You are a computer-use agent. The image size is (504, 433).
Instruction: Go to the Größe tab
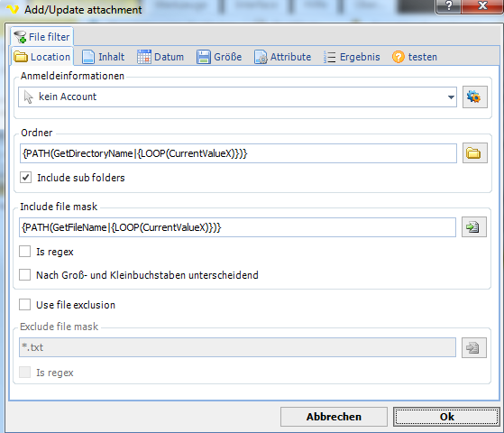click(x=219, y=57)
